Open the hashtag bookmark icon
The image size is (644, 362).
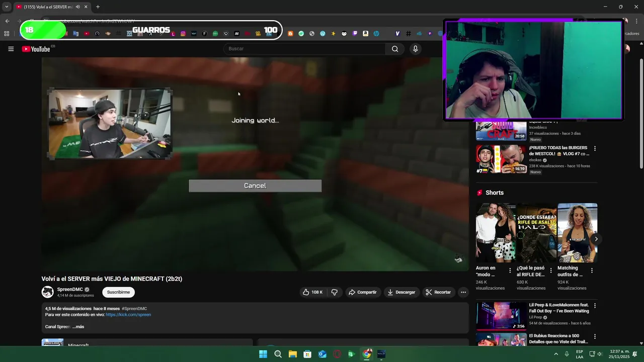click(x=409, y=34)
